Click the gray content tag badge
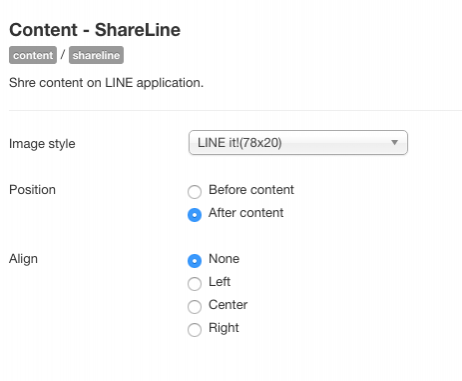The height and width of the screenshot is (381, 462). point(33,55)
